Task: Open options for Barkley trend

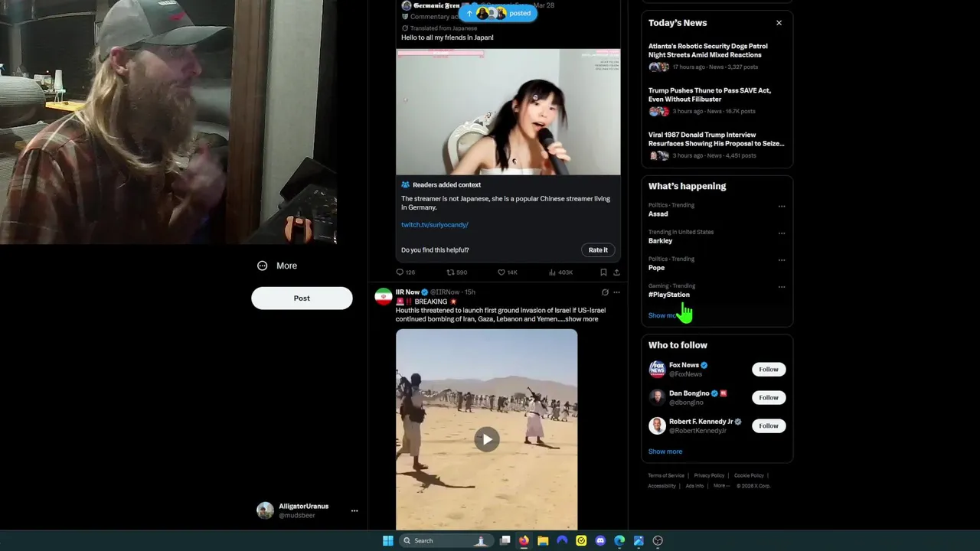Action: click(x=781, y=233)
